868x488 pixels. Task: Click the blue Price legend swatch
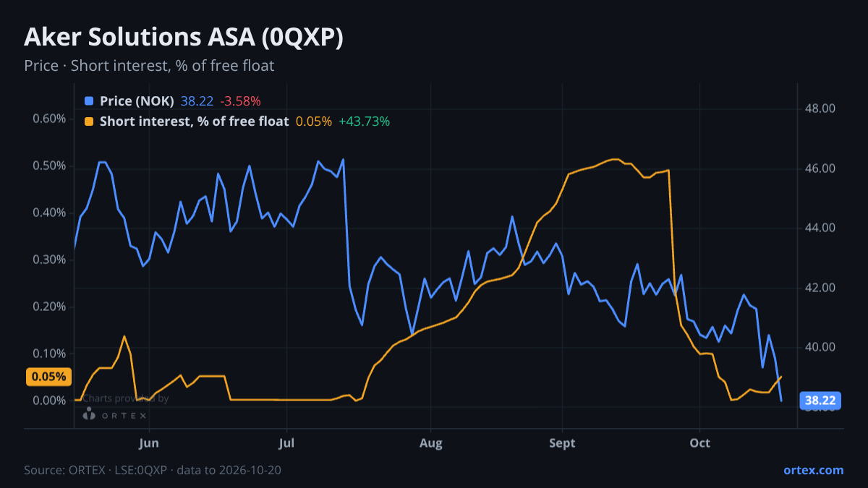(x=89, y=101)
